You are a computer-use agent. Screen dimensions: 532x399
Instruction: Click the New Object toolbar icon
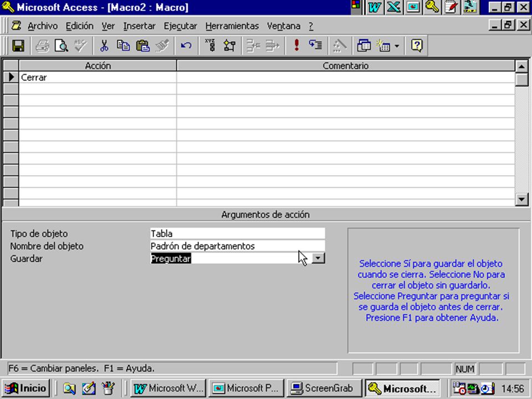click(x=383, y=45)
